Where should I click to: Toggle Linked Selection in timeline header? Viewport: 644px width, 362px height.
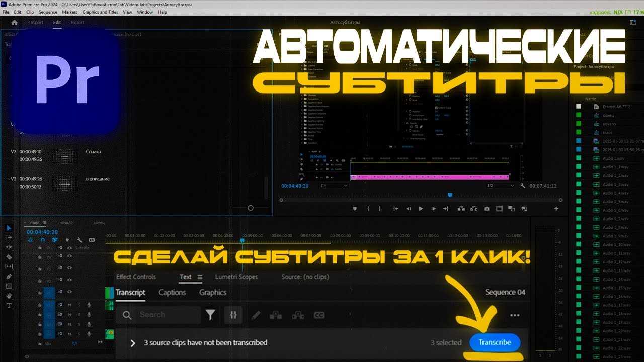55,240
